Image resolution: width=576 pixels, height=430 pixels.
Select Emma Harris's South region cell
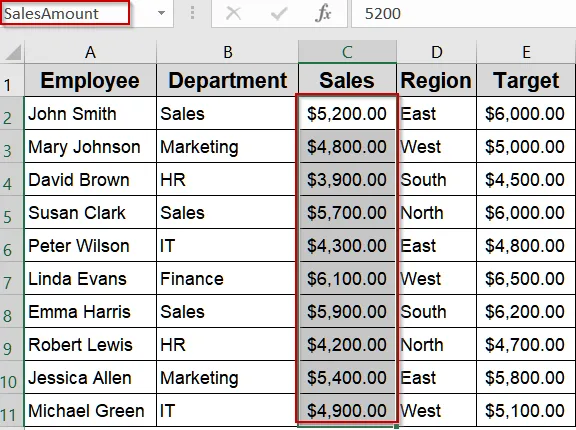point(437,312)
